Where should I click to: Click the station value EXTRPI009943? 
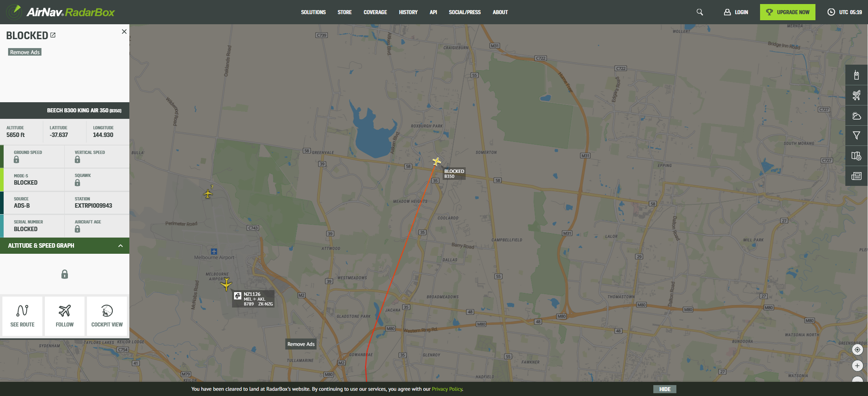(93, 206)
